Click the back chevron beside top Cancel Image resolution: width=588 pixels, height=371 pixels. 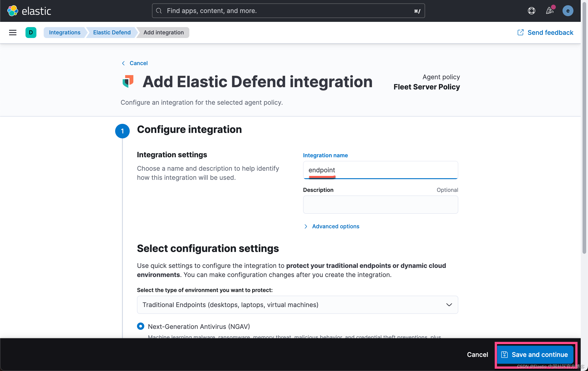(x=124, y=63)
